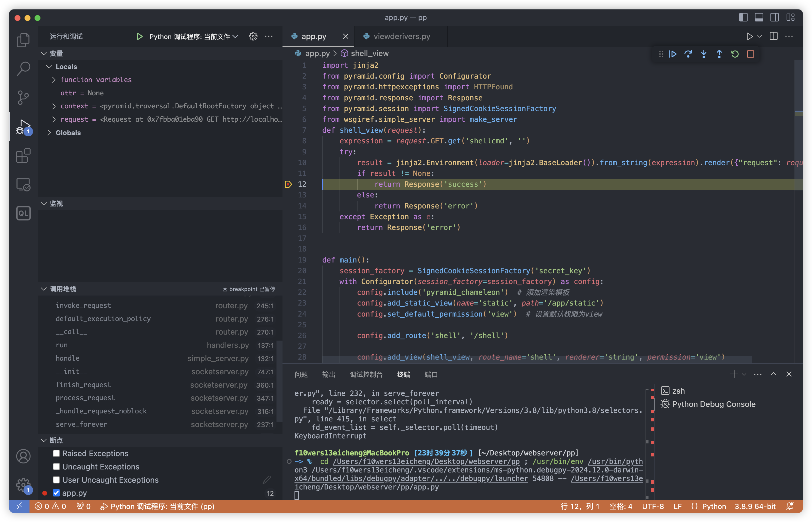Click Python language mode in status bar
The width and height of the screenshot is (812, 522).
pyautogui.click(x=714, y=506)
